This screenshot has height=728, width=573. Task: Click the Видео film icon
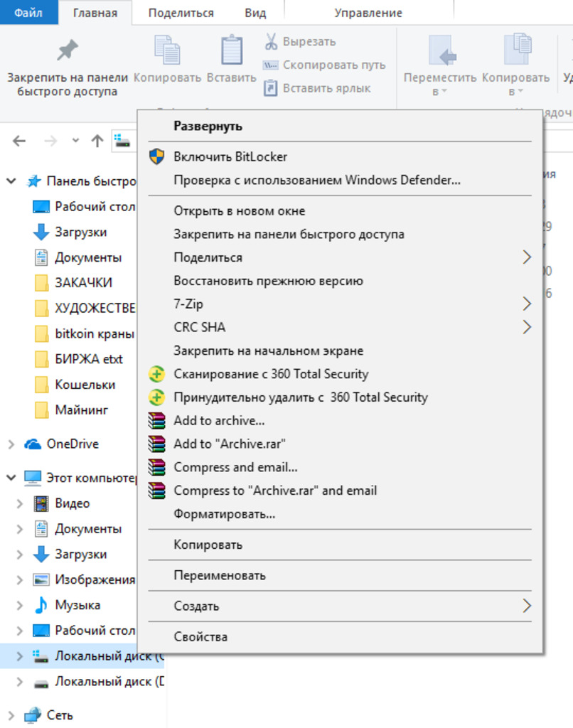41,503
